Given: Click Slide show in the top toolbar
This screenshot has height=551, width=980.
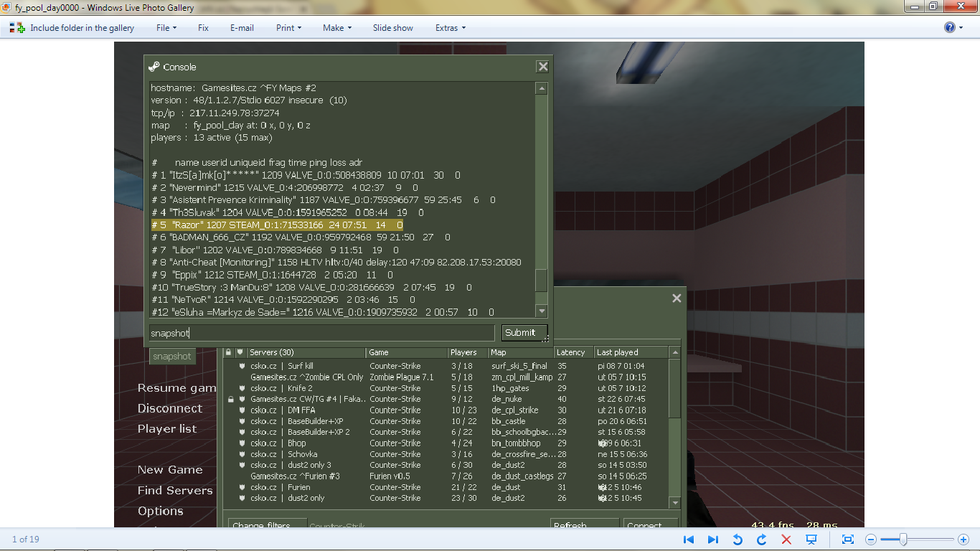Looking at the screenshot, I should point(392,28).
